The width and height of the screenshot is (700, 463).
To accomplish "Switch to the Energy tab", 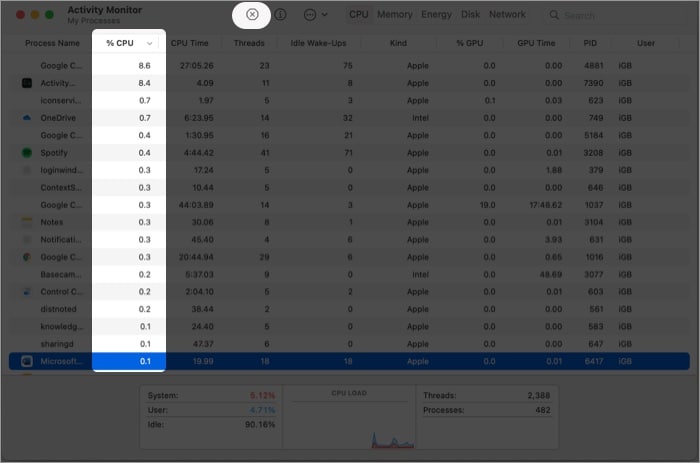I will 436,15.
